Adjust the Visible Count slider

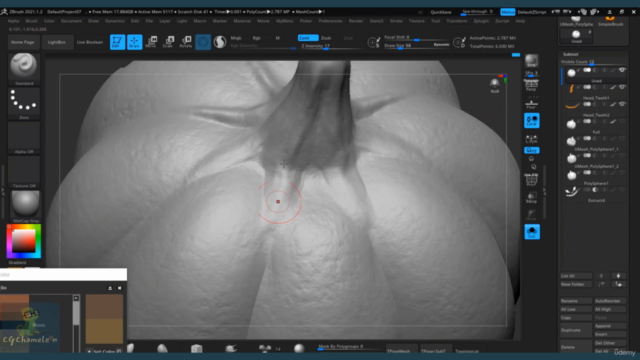593,62
